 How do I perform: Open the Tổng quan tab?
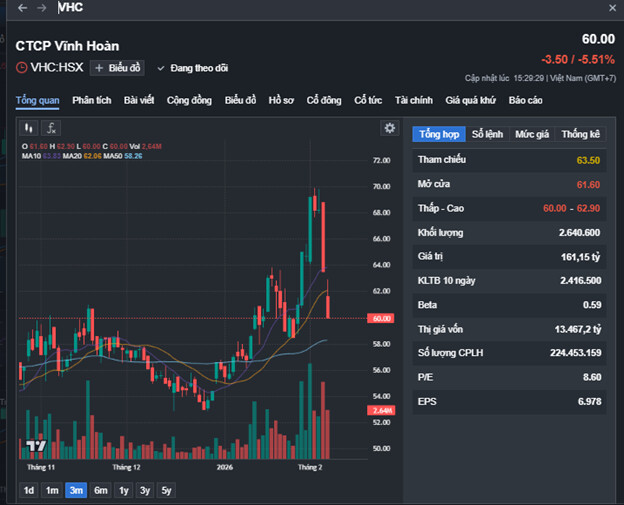pyautogui.click(x=37, y=100)
